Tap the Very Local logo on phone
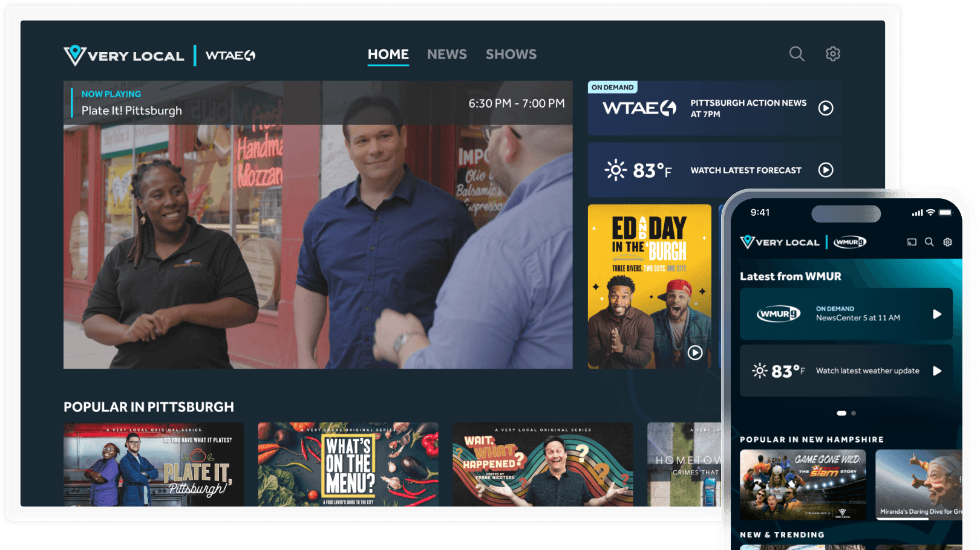Image resolution: width=980 pixels, height=550 pixels. tap(780, 242)
